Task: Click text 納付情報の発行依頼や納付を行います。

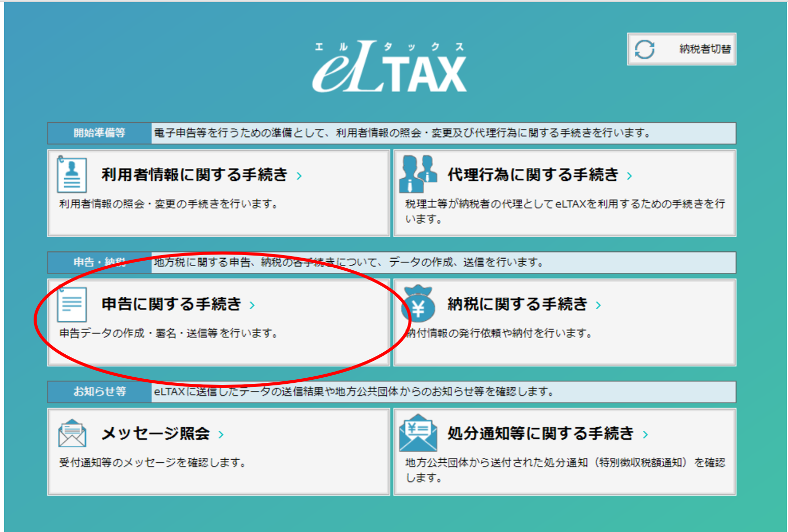Action: tap(499, 333)
